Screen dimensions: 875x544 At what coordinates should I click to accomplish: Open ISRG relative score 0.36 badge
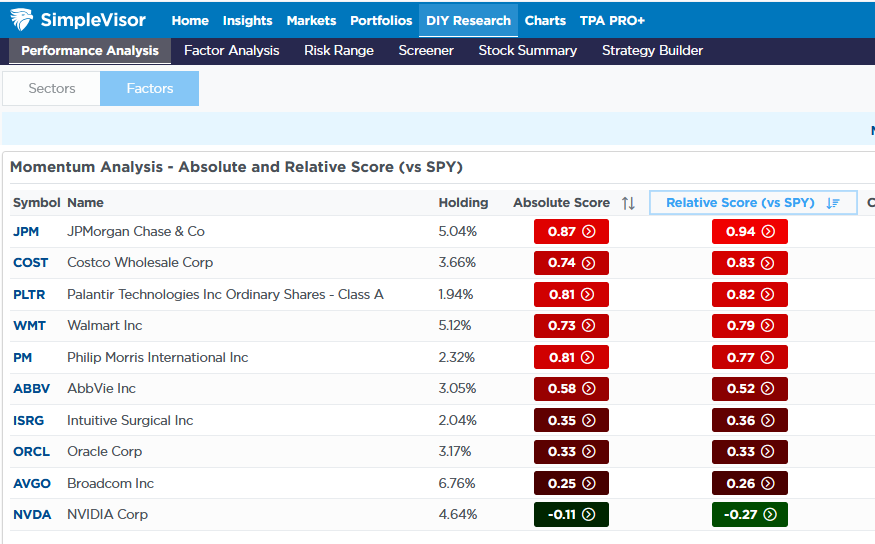[749, 421]
